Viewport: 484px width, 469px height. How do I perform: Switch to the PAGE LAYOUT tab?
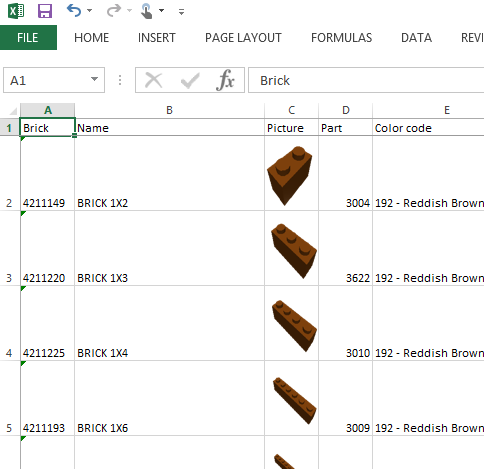coord(243,38)
